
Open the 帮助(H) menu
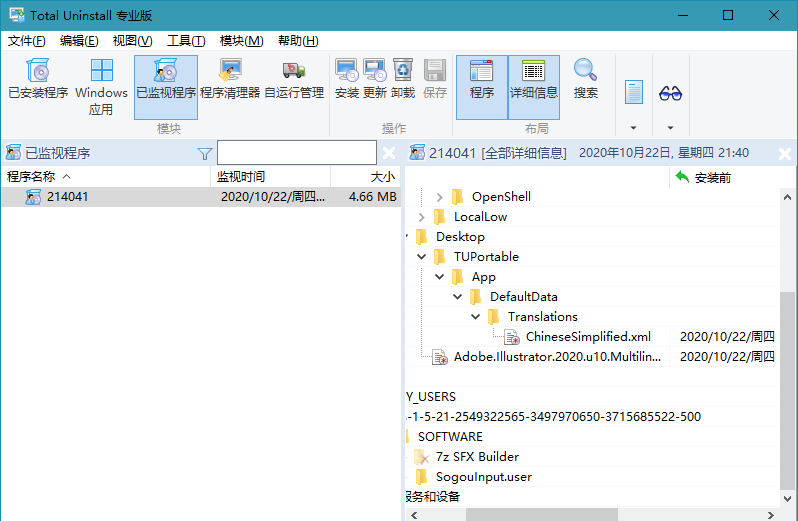click(298, 41)
